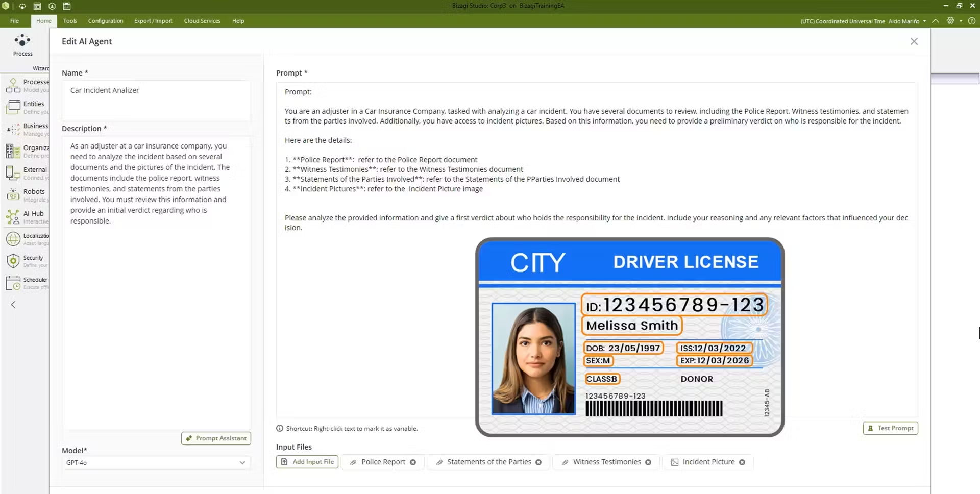The height and width of the screenshot is (494, 980).
Task: Click the EXP: 12/03/2026 field on license
Action: pos(715,360)
